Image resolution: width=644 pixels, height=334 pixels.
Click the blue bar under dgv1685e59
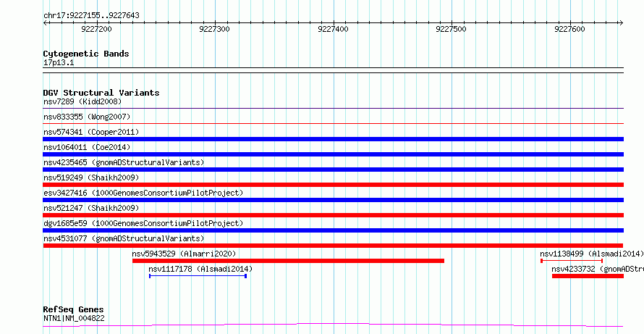[333, 230]
